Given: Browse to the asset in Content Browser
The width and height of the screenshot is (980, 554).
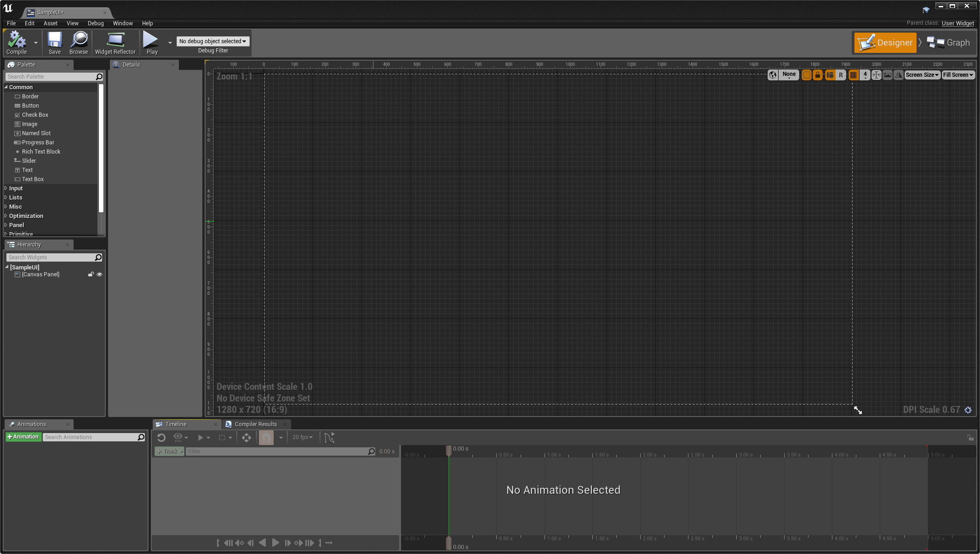Looking at the screenshot, I should pos(78,42).
